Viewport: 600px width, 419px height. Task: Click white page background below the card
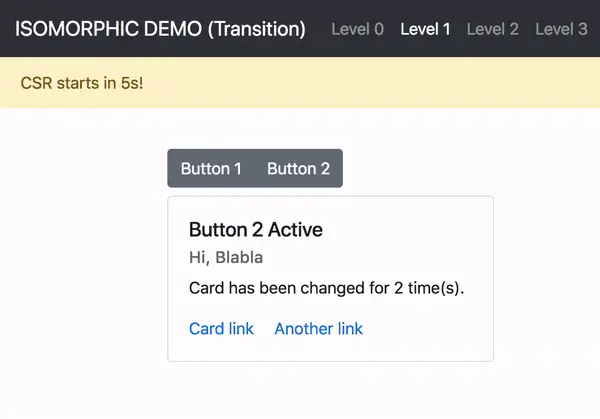coord(330,390)
